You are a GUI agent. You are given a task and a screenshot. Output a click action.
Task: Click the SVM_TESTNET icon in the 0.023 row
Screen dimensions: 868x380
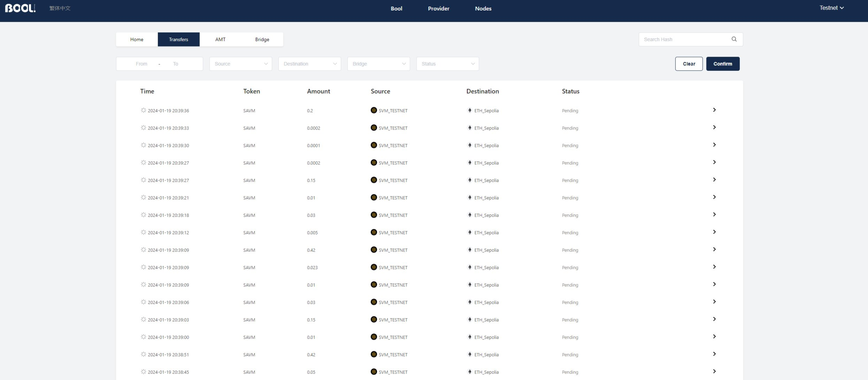point(374,267)
